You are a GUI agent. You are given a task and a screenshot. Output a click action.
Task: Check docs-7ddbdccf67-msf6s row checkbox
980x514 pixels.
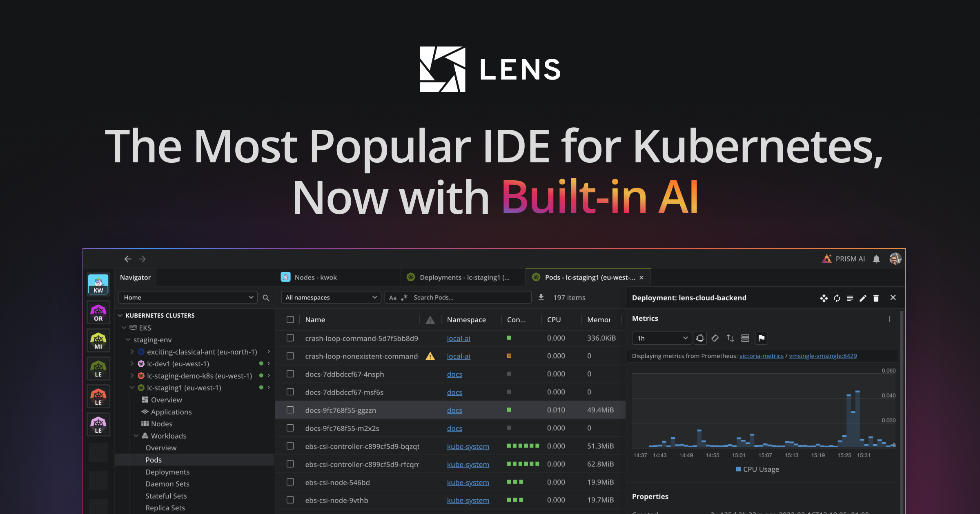tap(290, 392)
